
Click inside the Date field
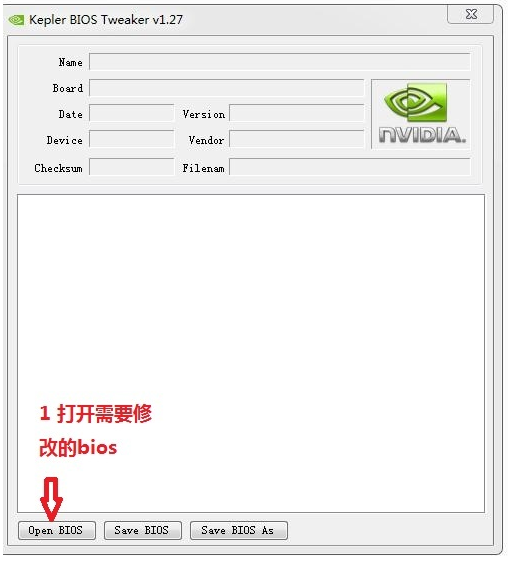pos(132,114)
